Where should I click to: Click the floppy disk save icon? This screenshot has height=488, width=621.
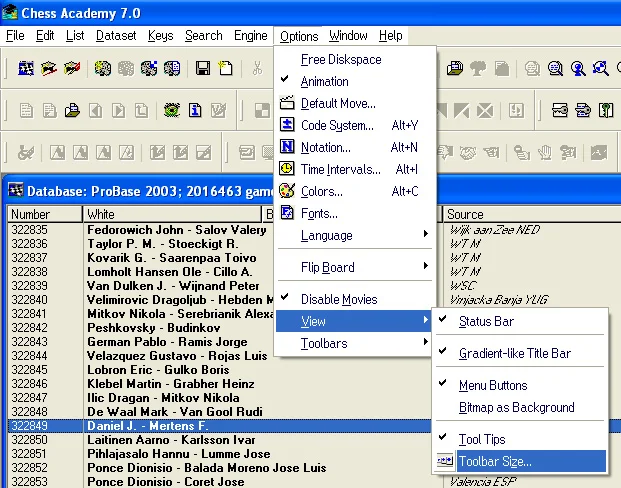[203, 69]
